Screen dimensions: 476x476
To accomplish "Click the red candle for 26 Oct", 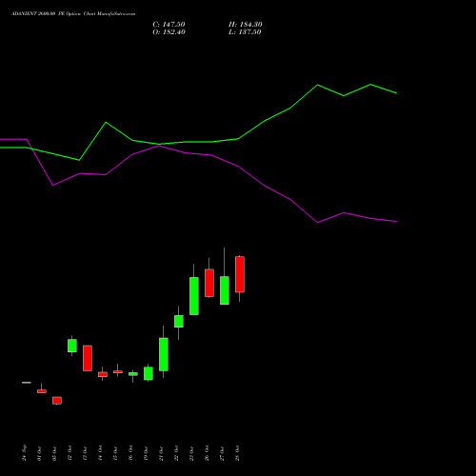I will click(209, 283).
